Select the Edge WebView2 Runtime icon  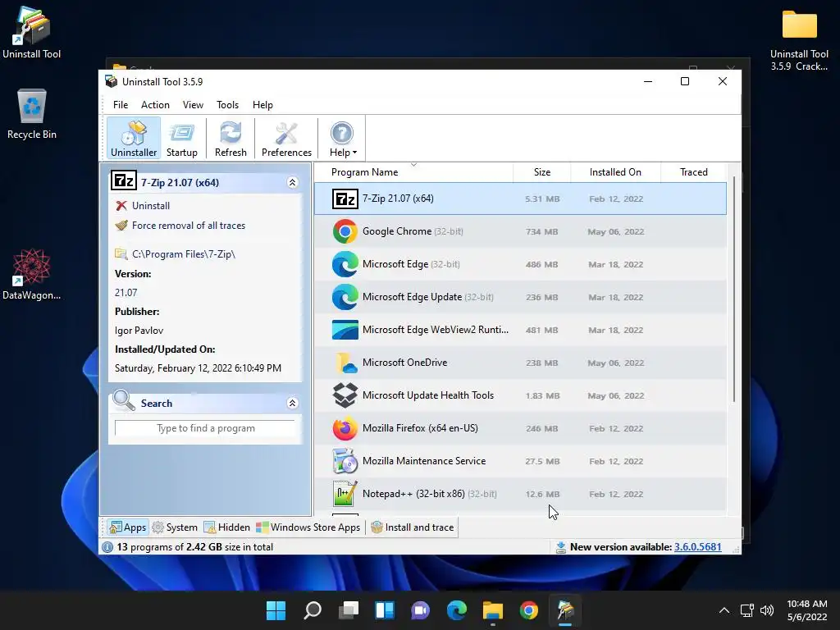point(345,330)
